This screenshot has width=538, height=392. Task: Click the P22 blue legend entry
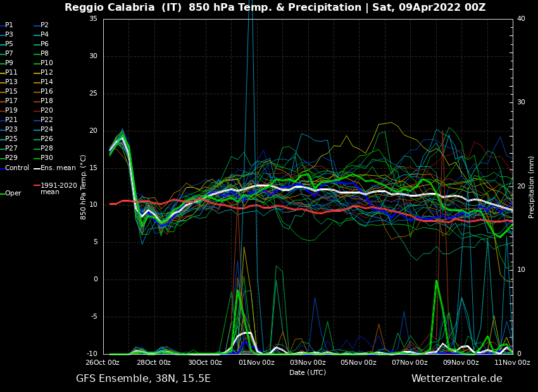pyautogui.click(x=46, y=120)
